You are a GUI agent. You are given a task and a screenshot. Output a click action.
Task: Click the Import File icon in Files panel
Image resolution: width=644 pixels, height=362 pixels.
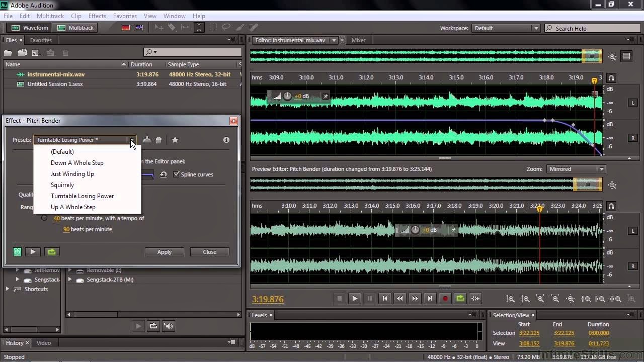pyautogui.click(x=22, y=53)
